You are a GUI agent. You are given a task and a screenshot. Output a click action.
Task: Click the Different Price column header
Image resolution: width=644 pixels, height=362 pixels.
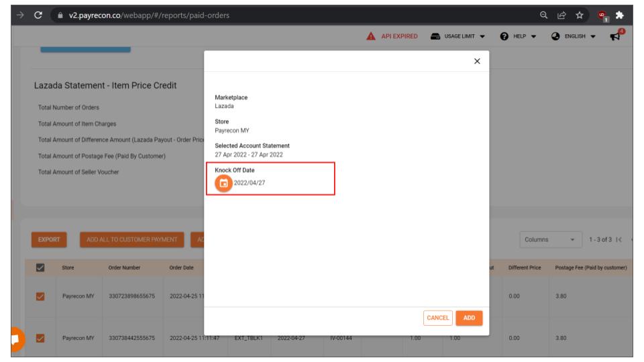525,267
